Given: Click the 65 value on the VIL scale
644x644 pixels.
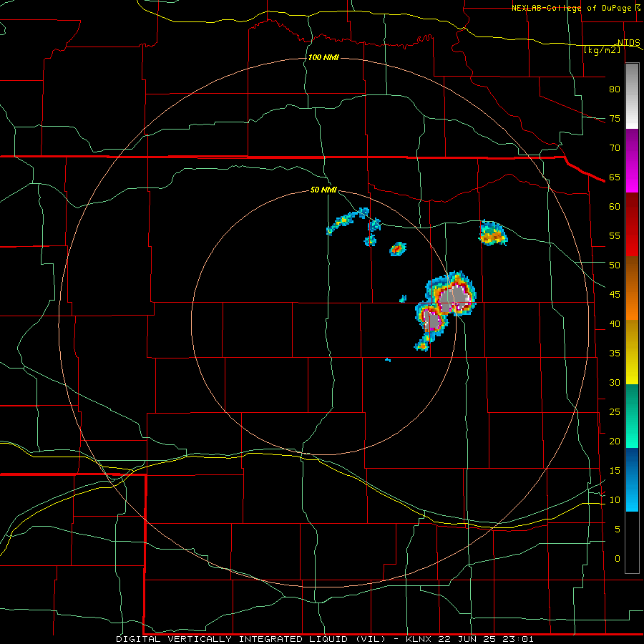Looking at the screenshot, I should click(615, 177).
